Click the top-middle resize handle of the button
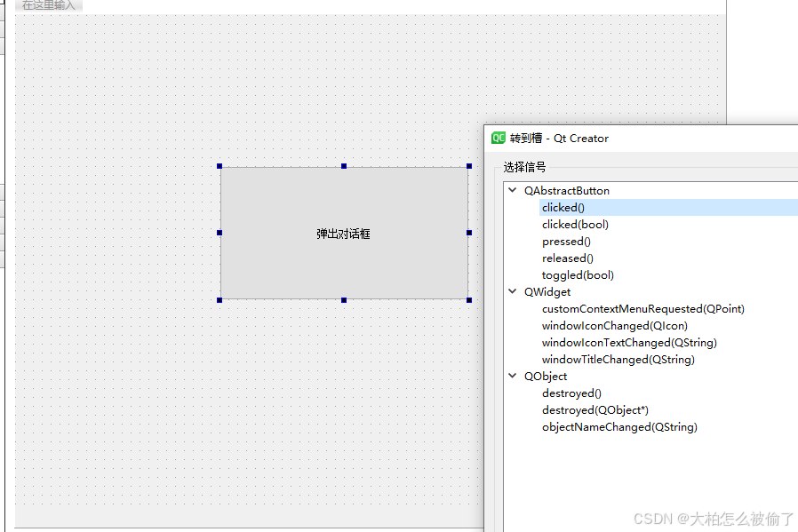 point(344,166)
